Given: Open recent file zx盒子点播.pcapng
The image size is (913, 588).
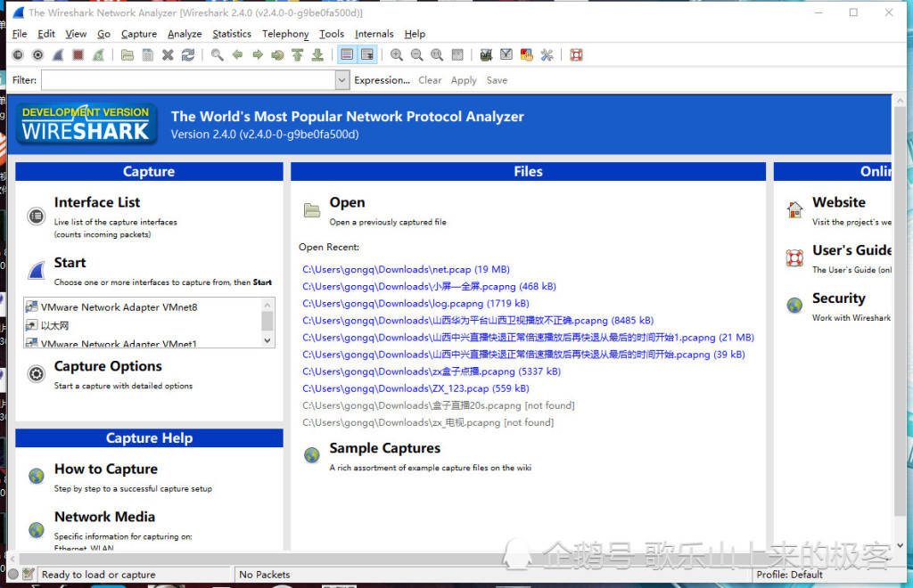Looking at the screenshot, I should (x=432, y=372).
